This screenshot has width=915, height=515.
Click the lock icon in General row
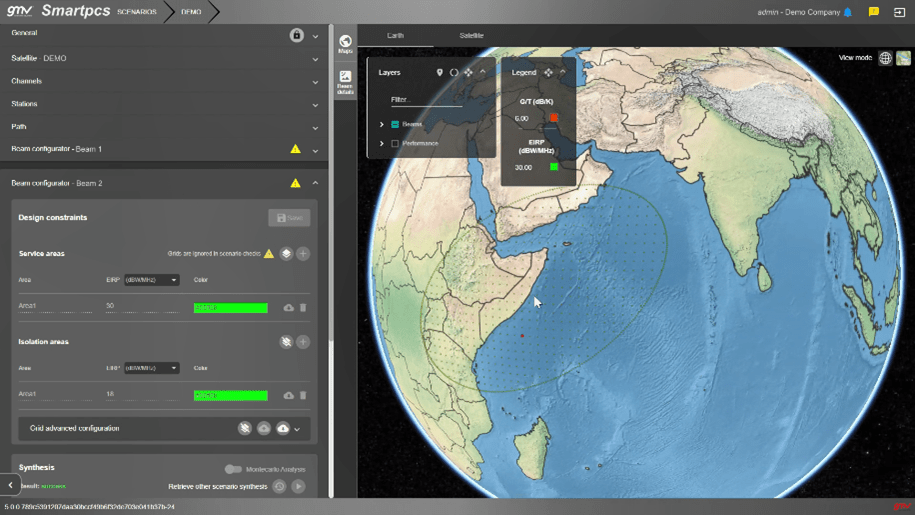point(296,35)
